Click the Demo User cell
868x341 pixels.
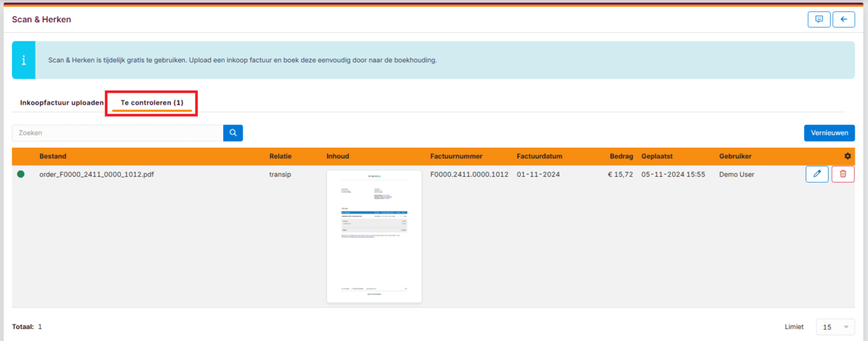coord(737,174)
